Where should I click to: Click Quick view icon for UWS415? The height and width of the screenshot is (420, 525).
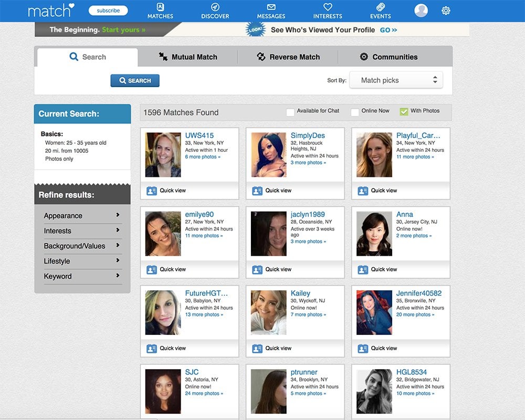152,191
